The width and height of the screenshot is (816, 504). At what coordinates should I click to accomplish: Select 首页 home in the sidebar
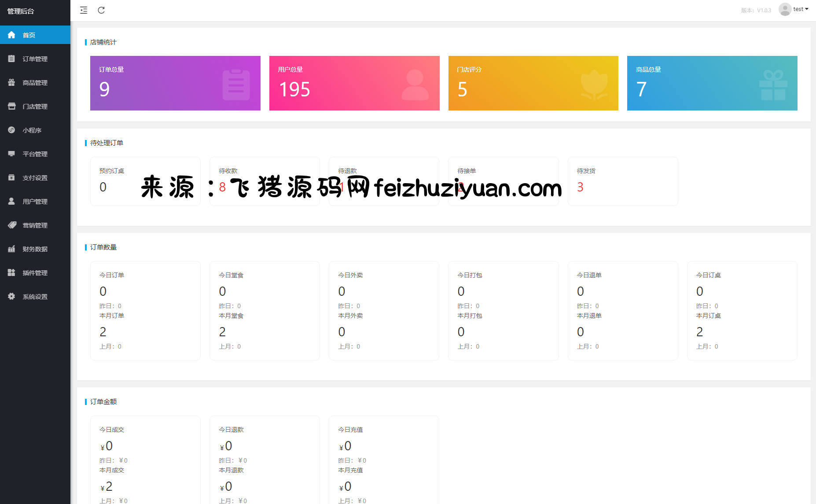click(x=29, y=35)
